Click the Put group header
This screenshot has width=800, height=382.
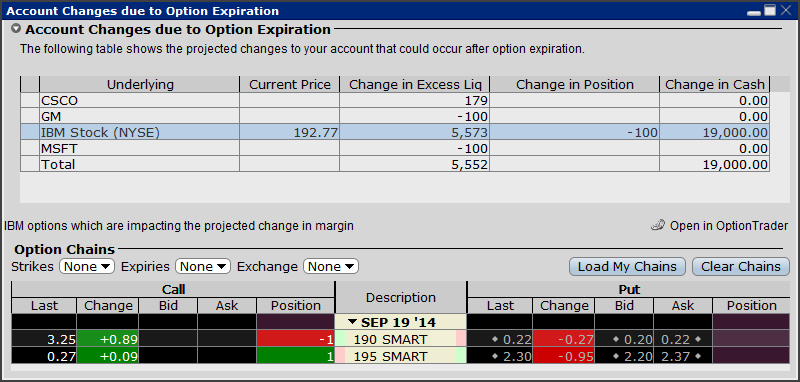tap(629, 290)
